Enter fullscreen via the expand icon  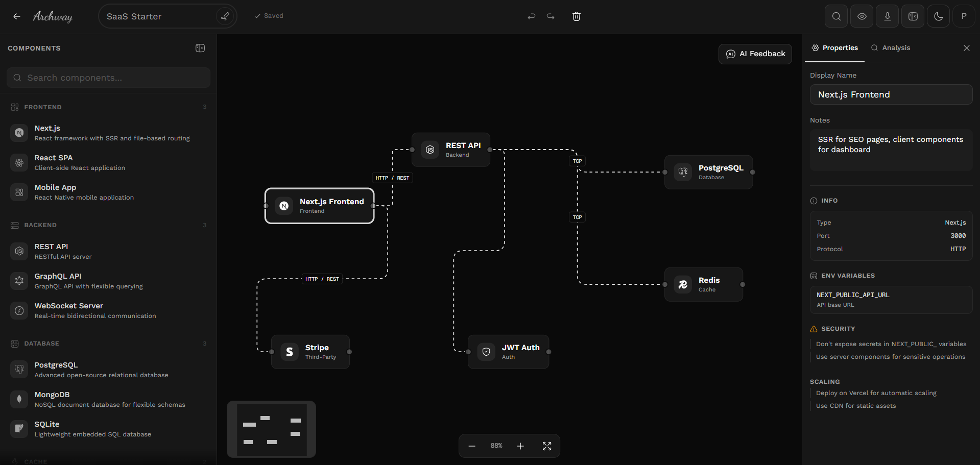coord(546,446)
